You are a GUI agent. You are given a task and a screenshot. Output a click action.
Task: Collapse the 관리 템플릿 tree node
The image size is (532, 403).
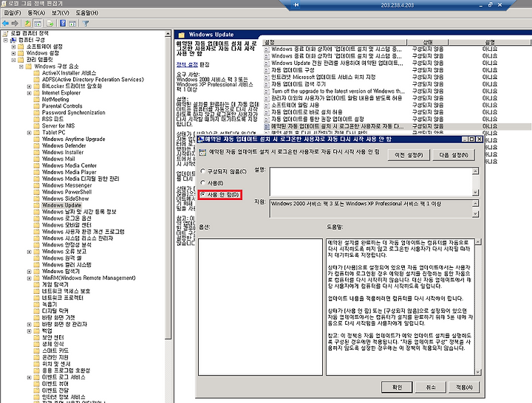[x=13, y=60]
